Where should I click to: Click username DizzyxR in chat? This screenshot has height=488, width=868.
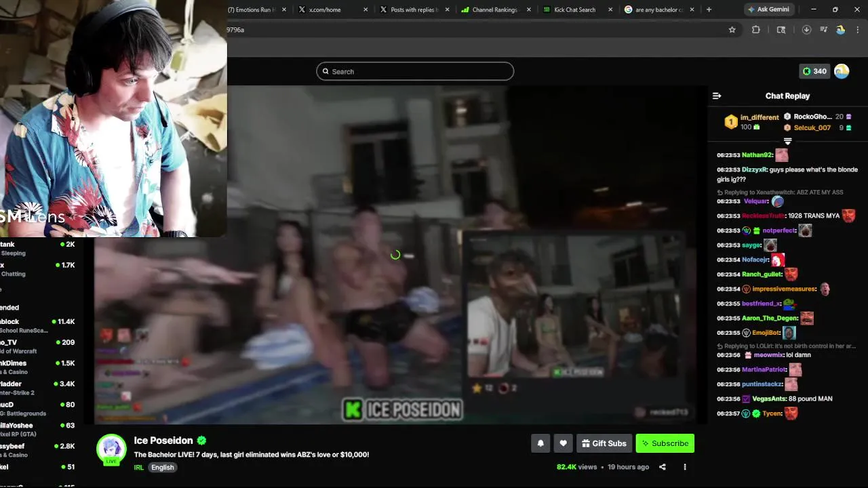click(754, 170)
